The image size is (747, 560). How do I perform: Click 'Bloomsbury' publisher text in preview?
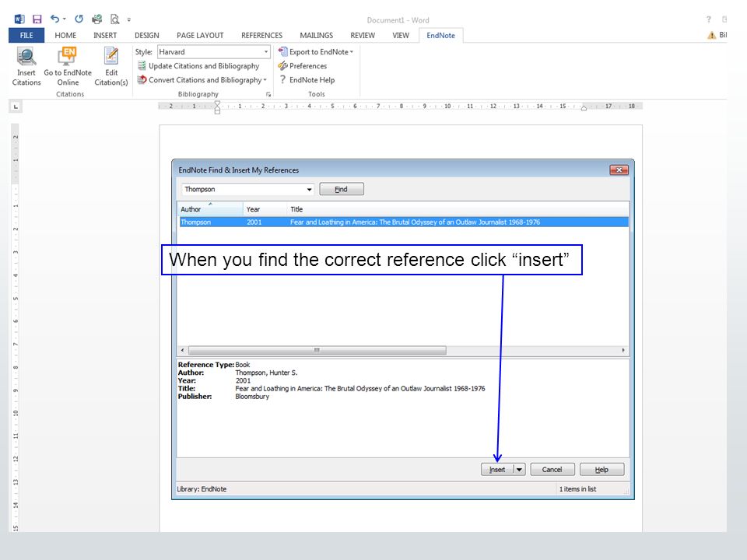pyautogui.click(x=252, y=396)
